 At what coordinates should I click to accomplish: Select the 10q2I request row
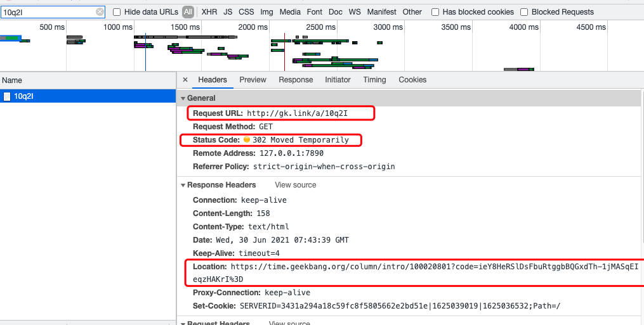point(88,96)
